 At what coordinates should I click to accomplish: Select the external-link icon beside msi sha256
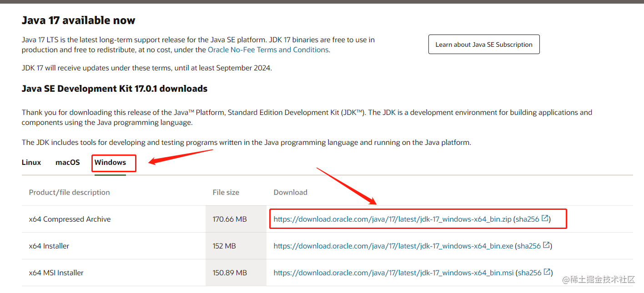pos(548,272)
